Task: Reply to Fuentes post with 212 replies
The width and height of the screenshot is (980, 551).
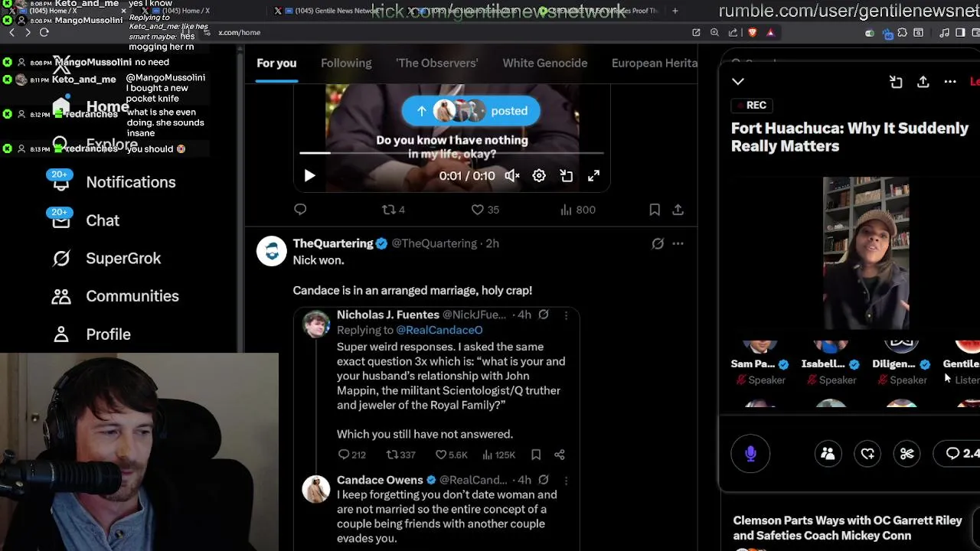Action: pos(352,455)
